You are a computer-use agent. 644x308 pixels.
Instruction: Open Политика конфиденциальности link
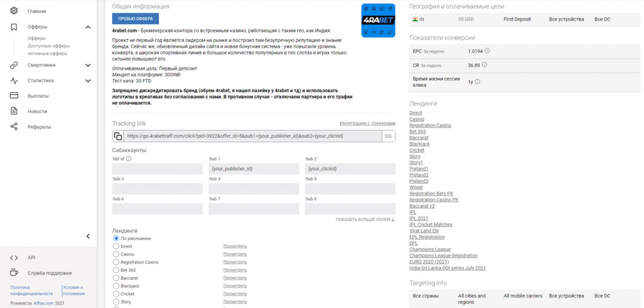point(32,291)
